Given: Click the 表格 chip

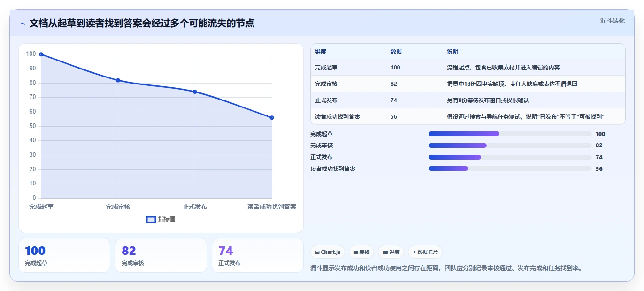Looking at the screenshot, I should pyautogui.click(x=361, y=252).
